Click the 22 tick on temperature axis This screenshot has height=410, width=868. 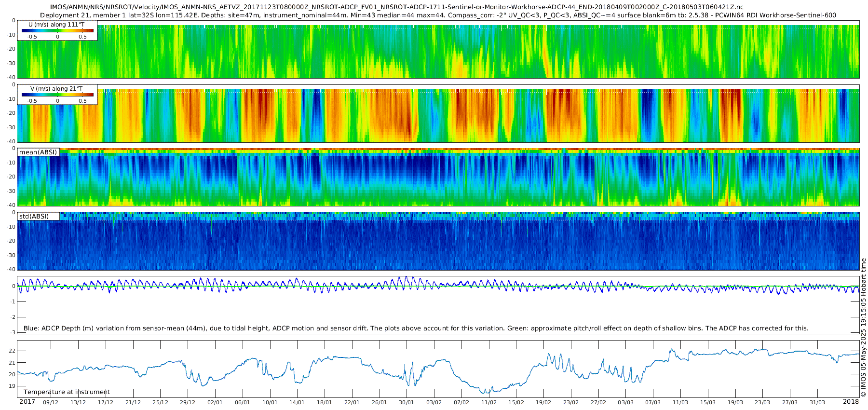13,351
